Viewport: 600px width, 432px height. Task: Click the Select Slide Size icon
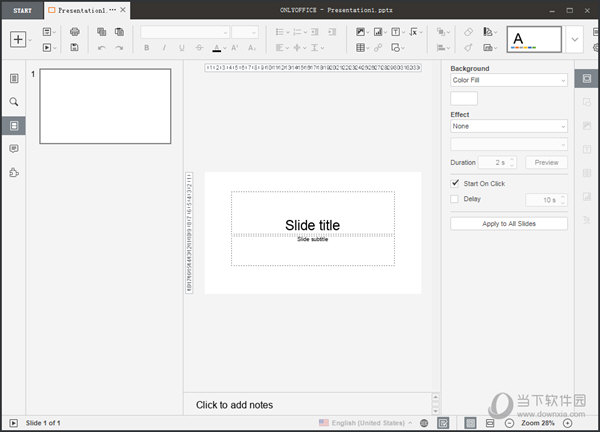pyautogui.click(x=488, y=48)
